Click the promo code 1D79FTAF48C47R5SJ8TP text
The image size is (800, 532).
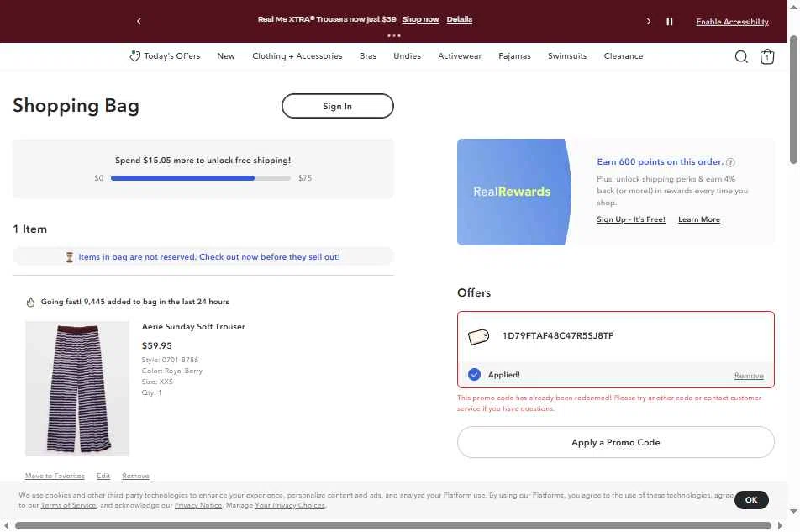558,335
